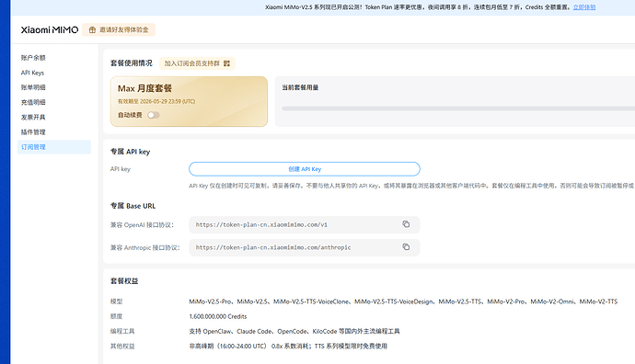Open 发票开具 in the sidebar
Screen dimensions: 635x364
pyautogui.click(x=33, y=118)
